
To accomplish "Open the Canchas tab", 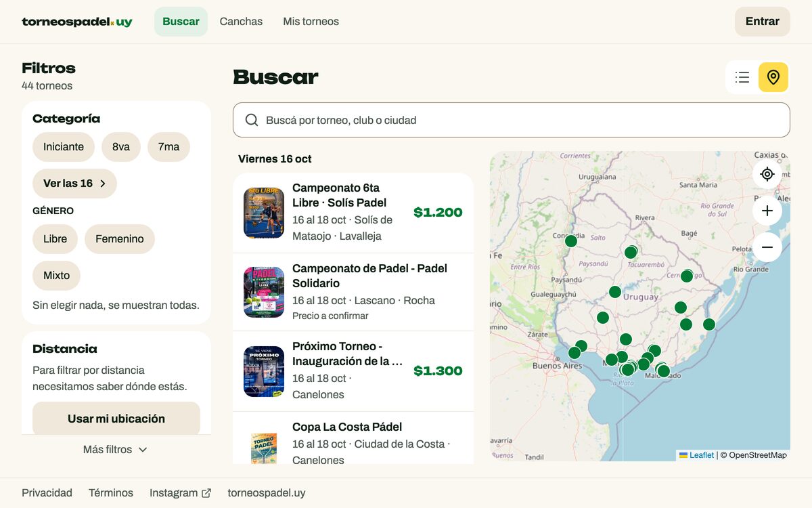I will tap(241, 22).
